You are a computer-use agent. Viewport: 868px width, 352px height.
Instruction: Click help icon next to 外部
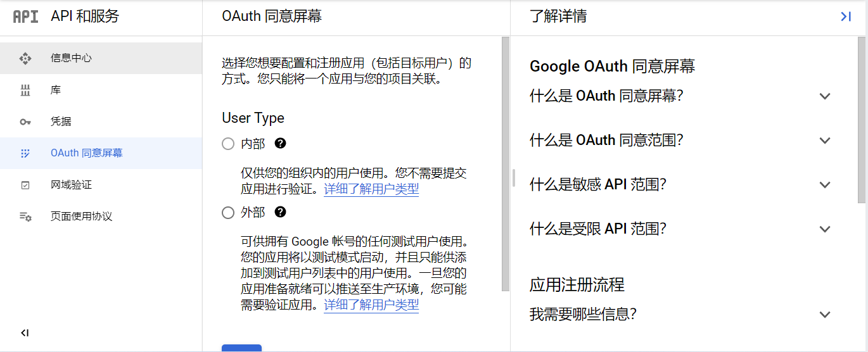click(281, 212)
